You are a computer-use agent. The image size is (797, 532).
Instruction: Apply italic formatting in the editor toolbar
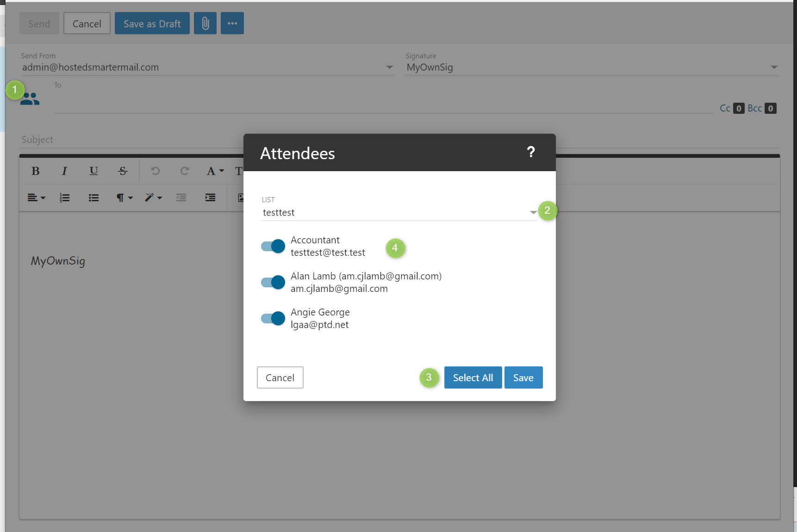pos(64,171)
